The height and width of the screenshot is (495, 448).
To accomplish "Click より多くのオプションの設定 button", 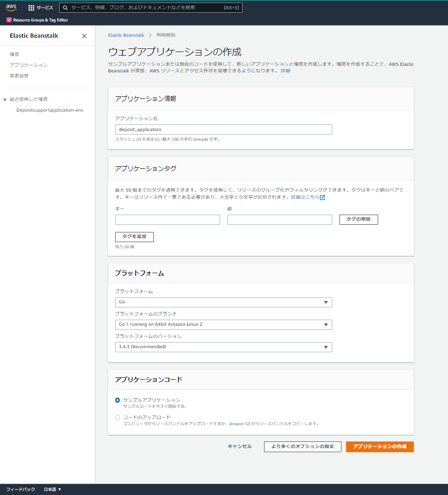I will click(x=302, y=447).
